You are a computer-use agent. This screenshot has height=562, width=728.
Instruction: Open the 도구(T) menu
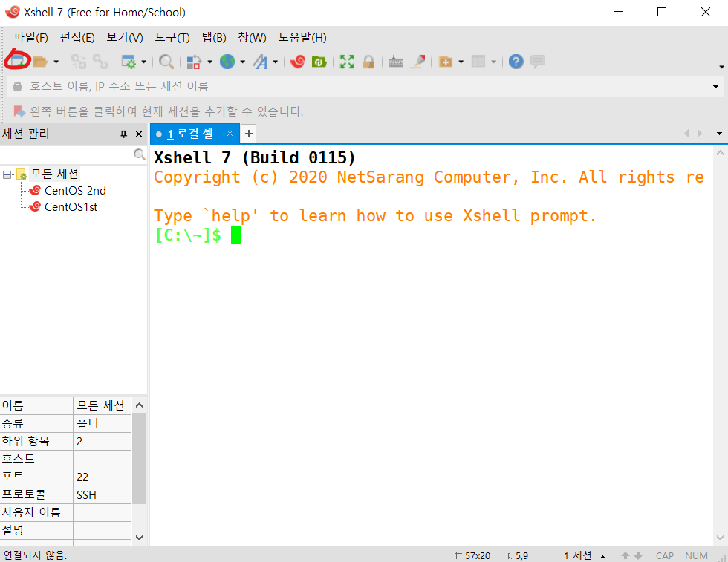(172, 38)
